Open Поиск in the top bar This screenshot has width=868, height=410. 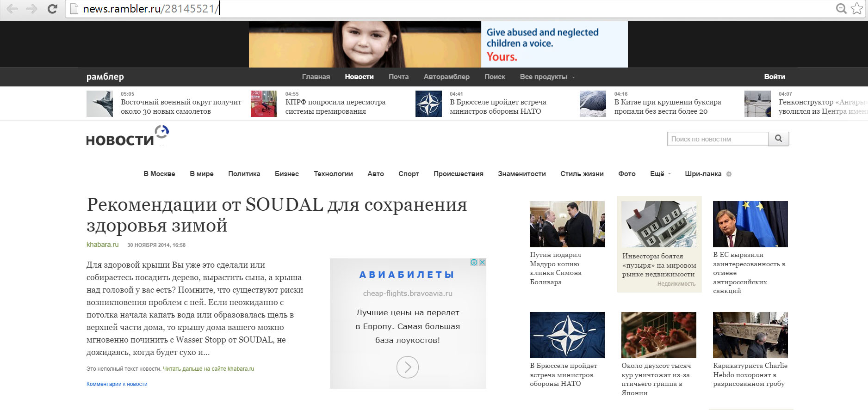(x=495, y=77)
